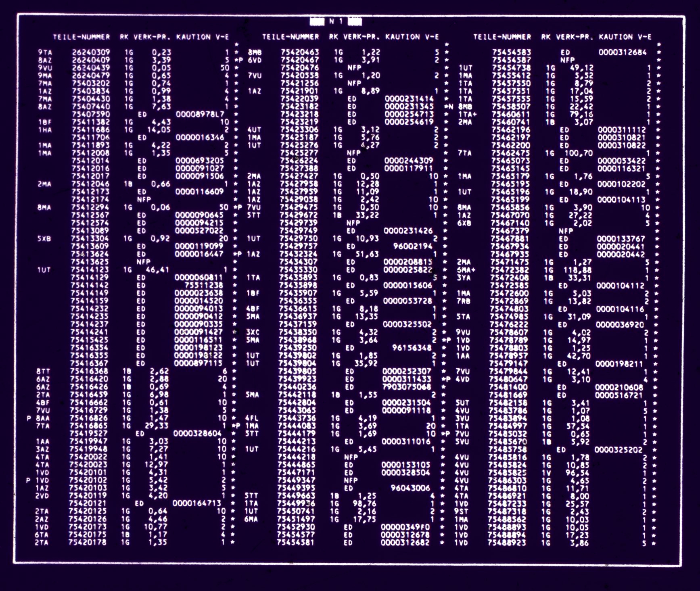
Task: Click the 4FL code
Action: tap(252, 418)
